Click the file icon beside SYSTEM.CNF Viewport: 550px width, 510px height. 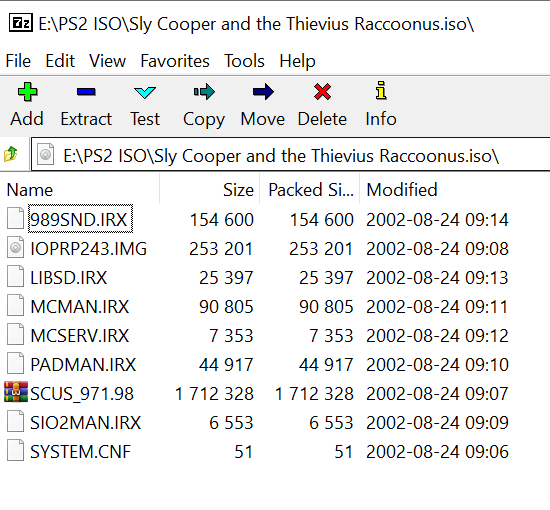pos(15,451)
